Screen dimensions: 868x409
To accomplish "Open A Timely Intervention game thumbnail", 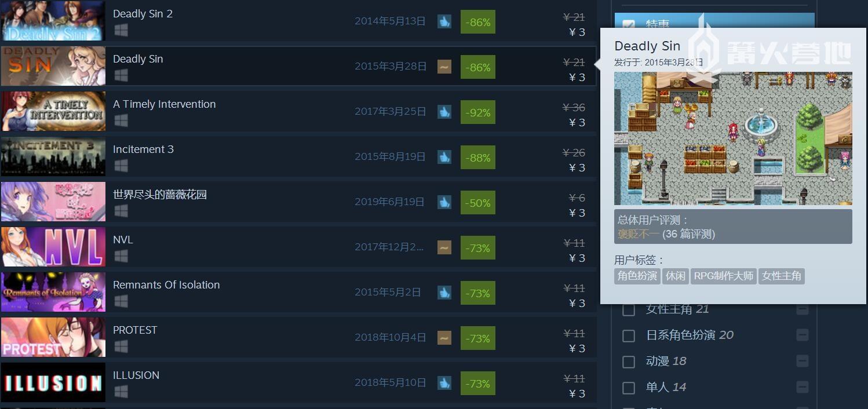I will point(53,112).
